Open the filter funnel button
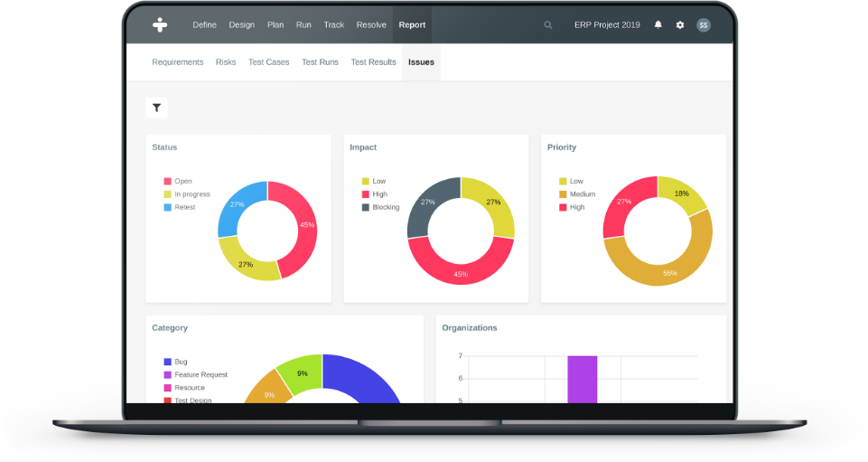Image resolution: width=868 pixels, height=462 pixels. coord(157,108)
